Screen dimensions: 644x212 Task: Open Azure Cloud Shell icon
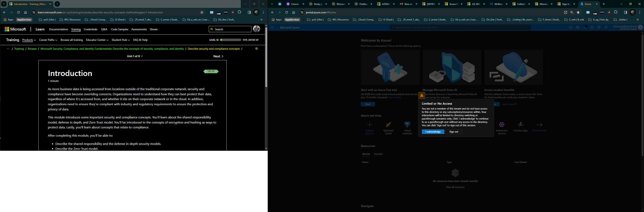click(x=571, y=27)
